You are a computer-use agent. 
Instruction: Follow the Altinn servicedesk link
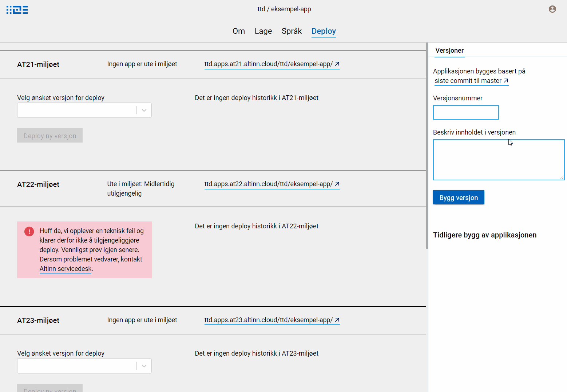click(66, 269)
